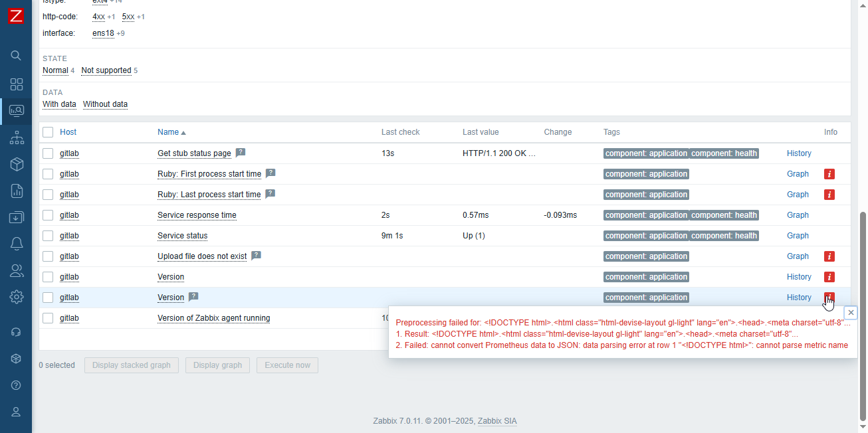The height and width of the screenshot is (433, 868).
Task: Click the Zabbix logo in sidebar
Action: (x=16, y=16)
